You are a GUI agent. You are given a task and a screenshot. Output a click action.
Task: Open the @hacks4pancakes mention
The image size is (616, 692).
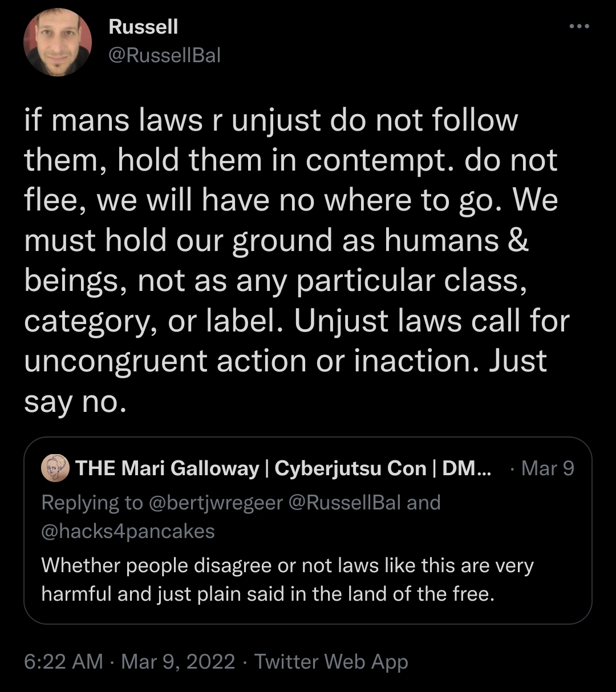click(x=128, y=531)
